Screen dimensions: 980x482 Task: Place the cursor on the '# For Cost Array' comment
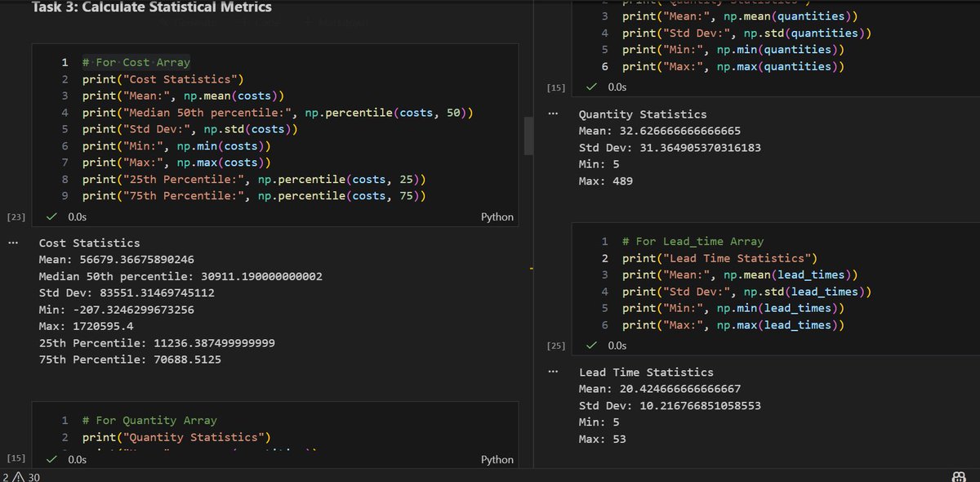point(136,62)
